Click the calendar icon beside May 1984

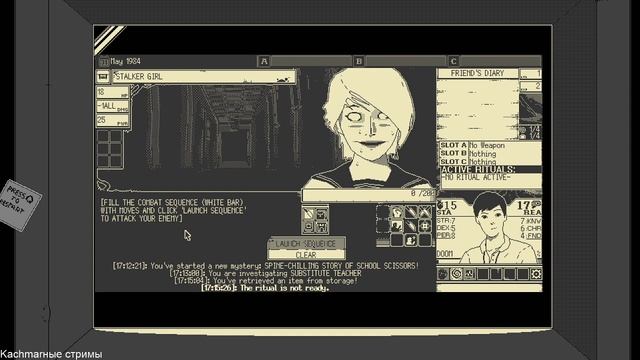(x=104, y=62)
